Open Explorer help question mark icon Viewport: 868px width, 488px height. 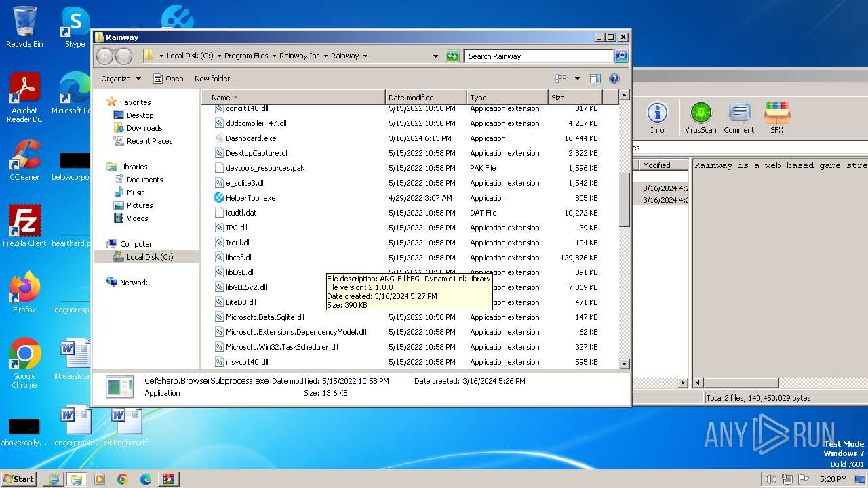(x=614, y=79)
